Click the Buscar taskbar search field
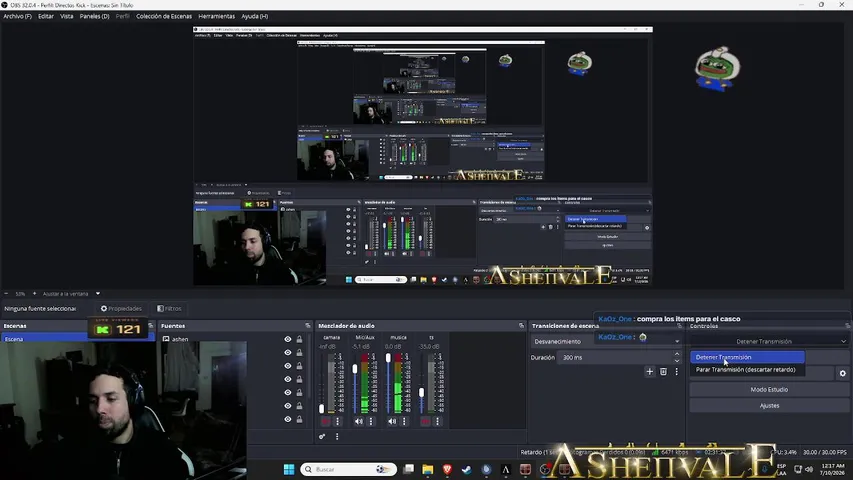 click(x=348, y=469)
